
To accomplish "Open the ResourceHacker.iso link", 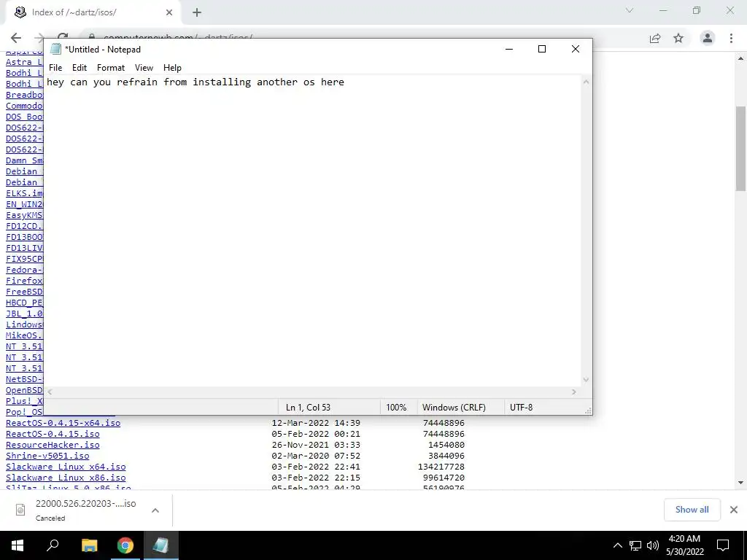I will [53, 445].
